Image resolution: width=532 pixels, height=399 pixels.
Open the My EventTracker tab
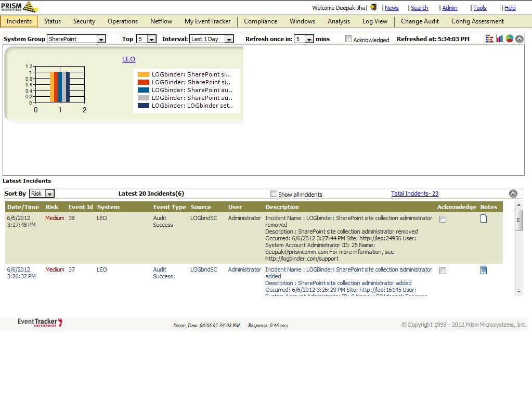coord(207,21)
